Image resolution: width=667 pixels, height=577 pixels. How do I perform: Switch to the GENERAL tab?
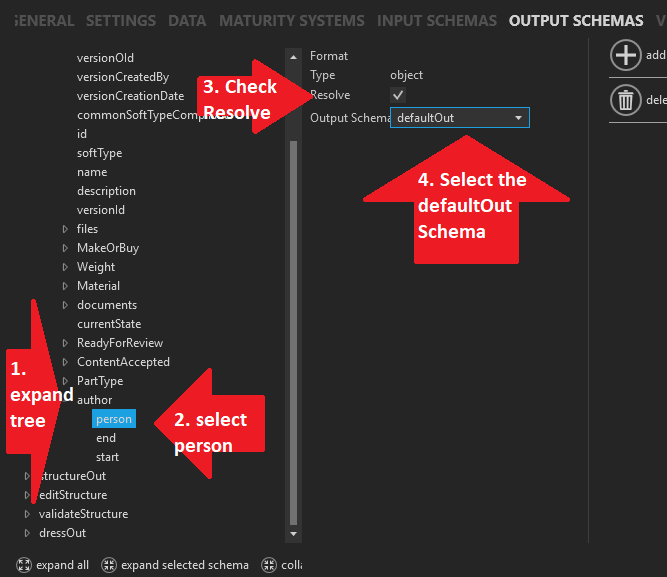(x=44, y=21)
